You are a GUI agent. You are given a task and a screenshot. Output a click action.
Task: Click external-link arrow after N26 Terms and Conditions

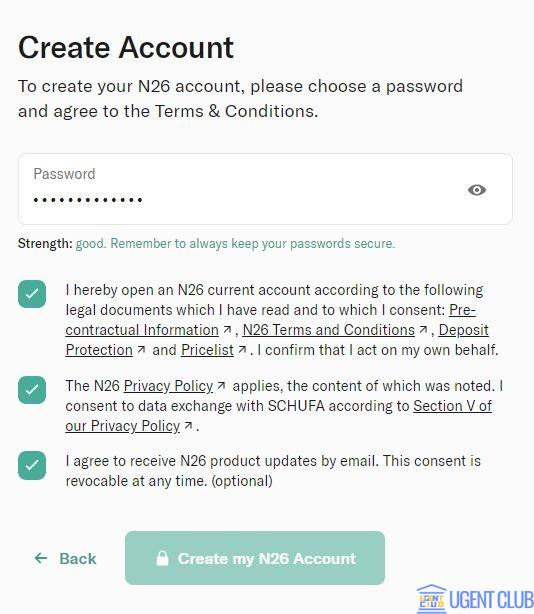click(x=423, y=330)
